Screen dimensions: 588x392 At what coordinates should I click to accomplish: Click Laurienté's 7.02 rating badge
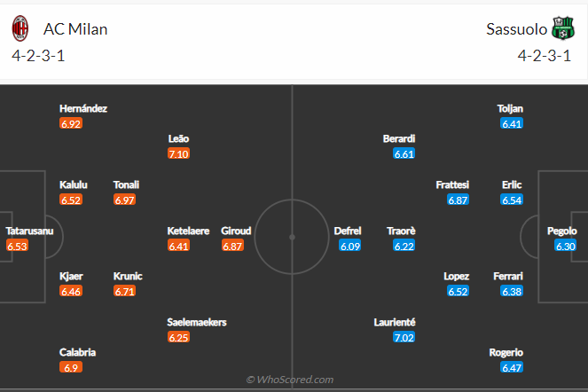tap(404, 337)
